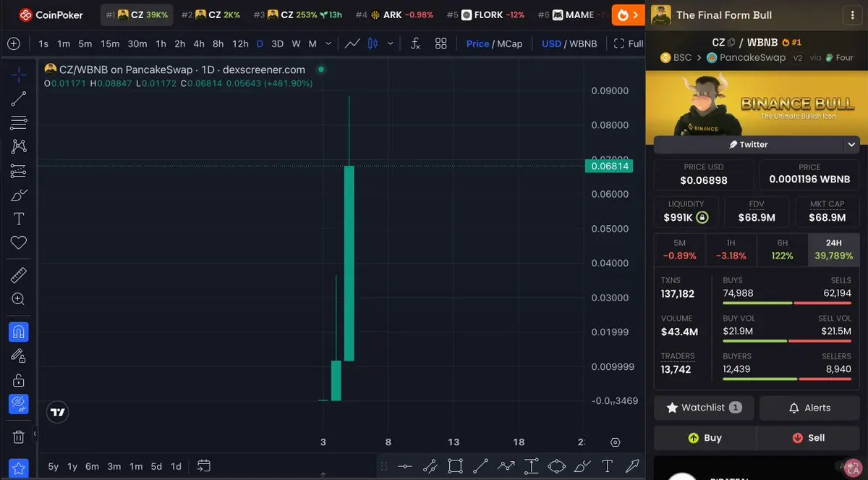Open the line chart style icon
The width and height of the screenshot is (868, 480).
[352, 43]
